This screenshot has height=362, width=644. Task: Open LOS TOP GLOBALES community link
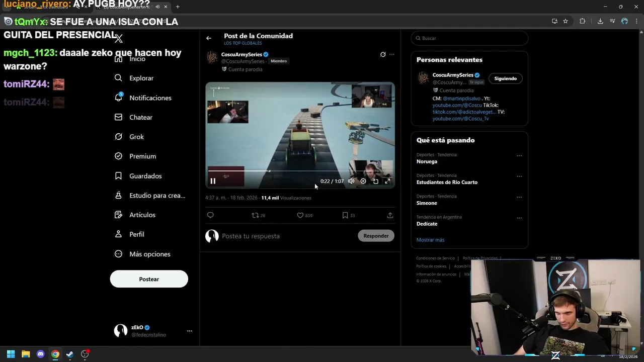(x=243, y=43)
